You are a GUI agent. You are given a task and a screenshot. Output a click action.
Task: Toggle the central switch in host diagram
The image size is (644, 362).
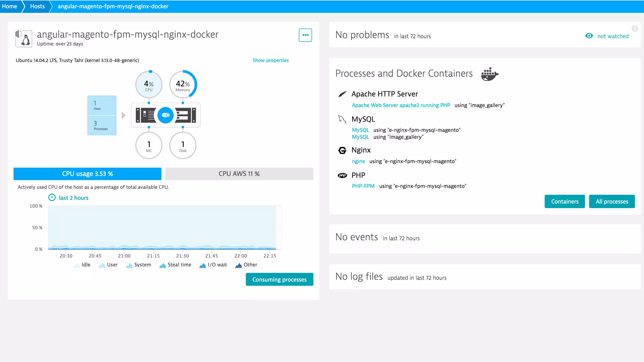165,115
